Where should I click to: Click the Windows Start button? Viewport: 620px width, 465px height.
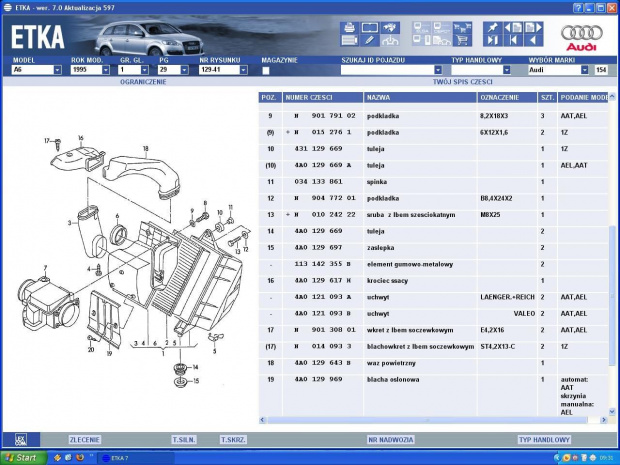point(23,458)
